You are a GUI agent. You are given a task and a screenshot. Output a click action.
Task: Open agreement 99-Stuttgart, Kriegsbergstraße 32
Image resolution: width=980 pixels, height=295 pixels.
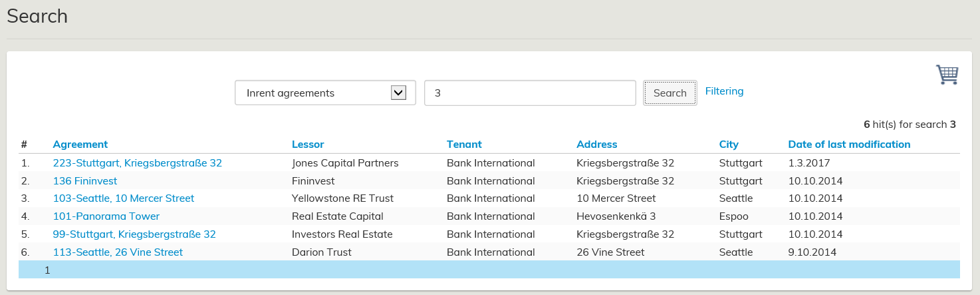coord(134,234)
